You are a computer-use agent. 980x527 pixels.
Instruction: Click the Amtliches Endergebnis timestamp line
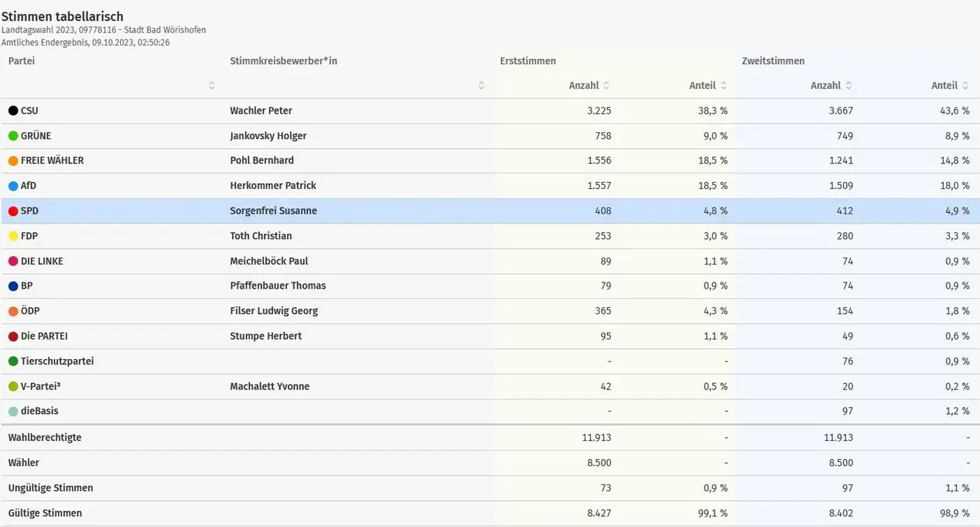(86, 43)
